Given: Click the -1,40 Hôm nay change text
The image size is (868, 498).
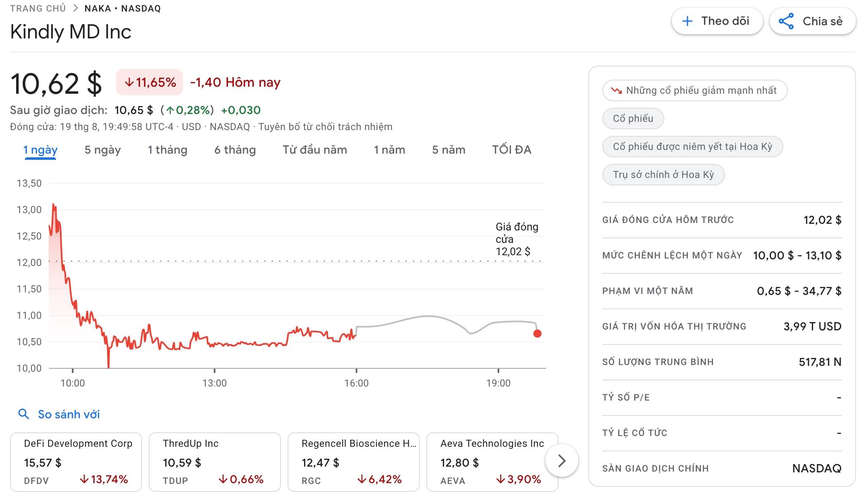Looking at the screenshot, I should click(x=235, y=82).
